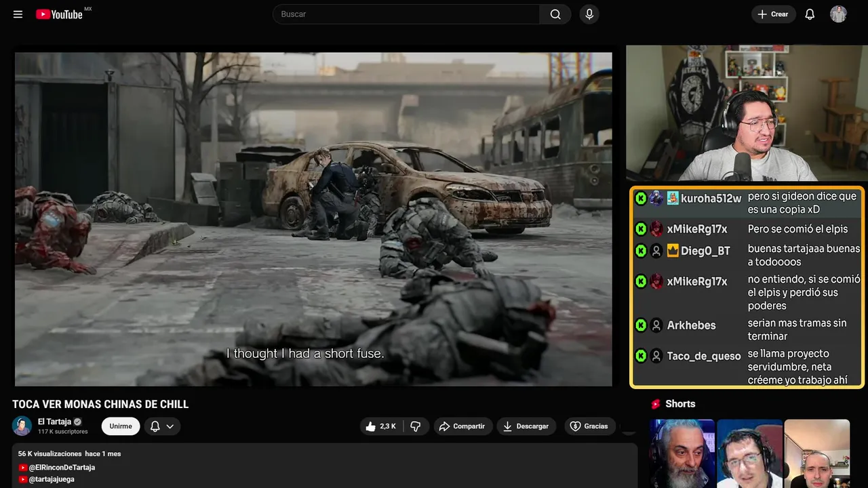Screen dimensions: 868x488
Task: Click the verified badge next to El Tartaja
Action: click(x=77, y=422)
